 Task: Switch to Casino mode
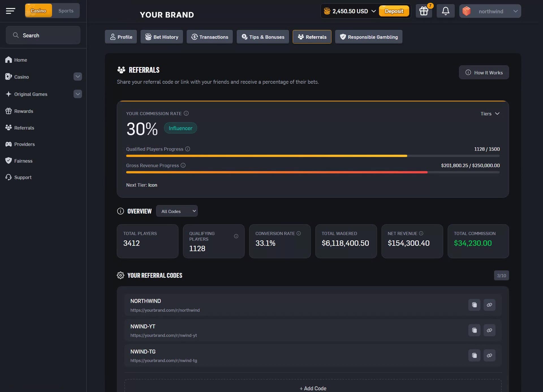(38, 11)
